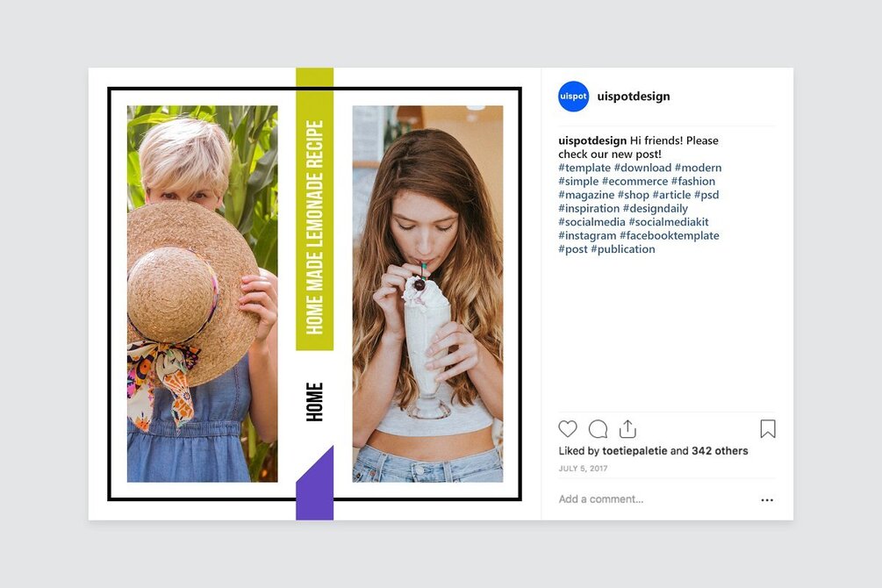
Task: Click uispotdesign username in the caption
Action: pyautogui.click(x=592, y=140)
